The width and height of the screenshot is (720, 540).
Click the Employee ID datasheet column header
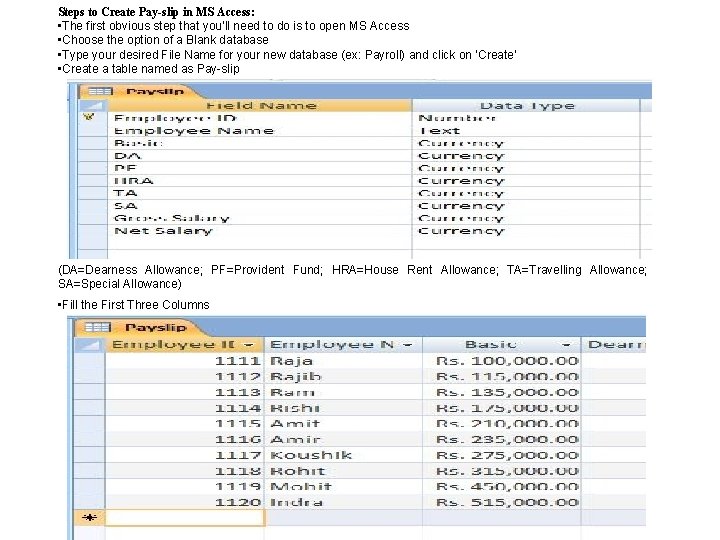[x=185, y=344]
